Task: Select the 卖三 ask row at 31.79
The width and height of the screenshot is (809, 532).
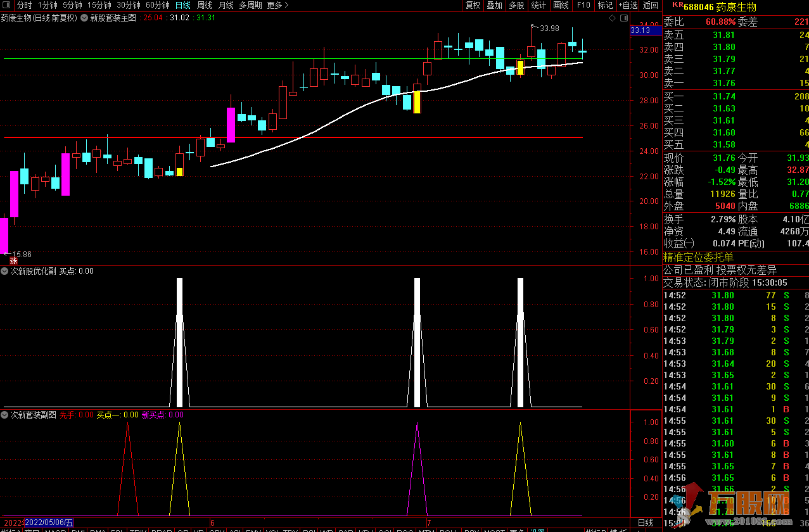Action: pyautogui.click(x=736, y=59)
